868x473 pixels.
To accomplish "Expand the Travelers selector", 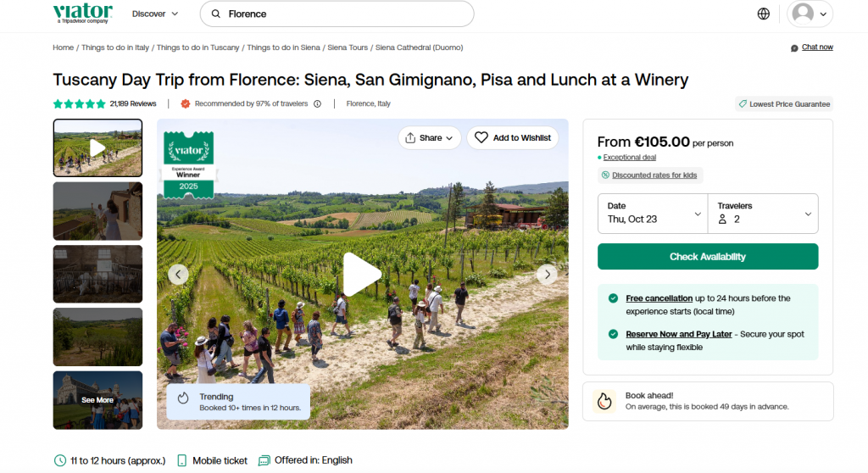I will pyautogui.click(x=764, y=213).
